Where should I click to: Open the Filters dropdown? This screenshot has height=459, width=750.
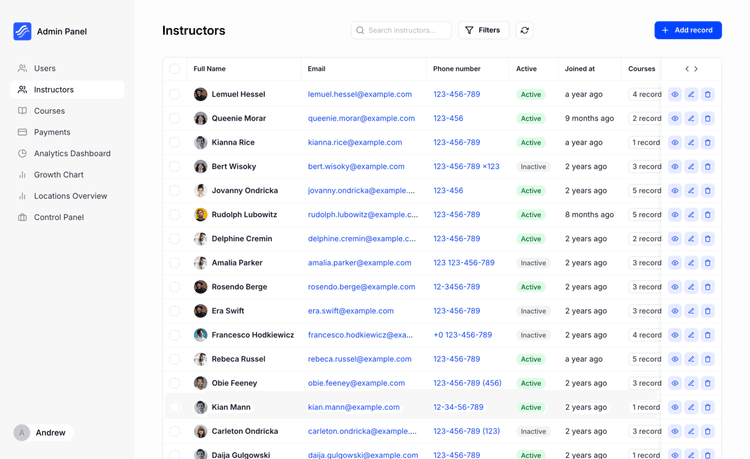tap(483, 31)
